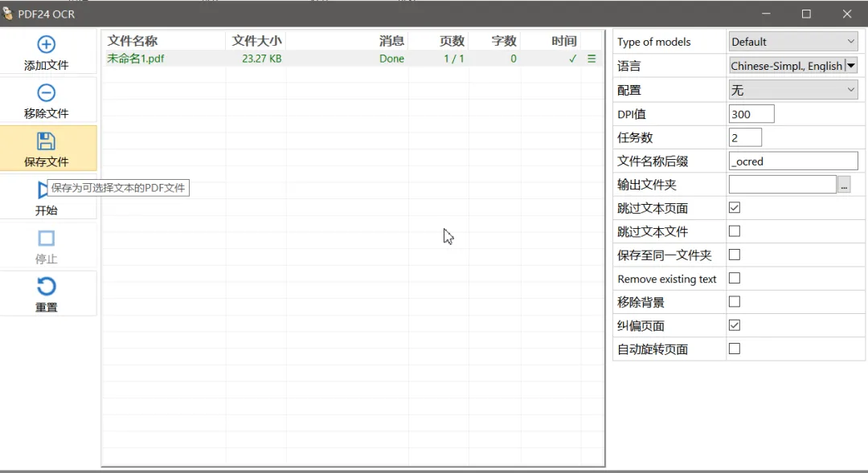This screenshot has height=473, width=868.
Task: Open the 配置 profile dropdown
Action: click(x=793, y=90)
